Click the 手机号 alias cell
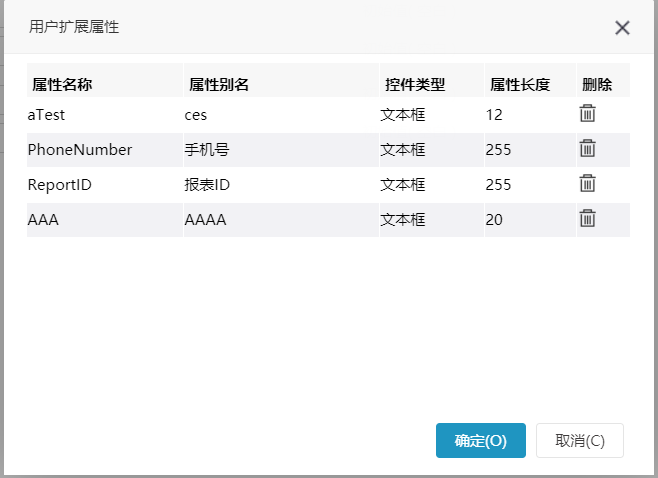This screenshot has width=658, height=478. tap(281, 150)
